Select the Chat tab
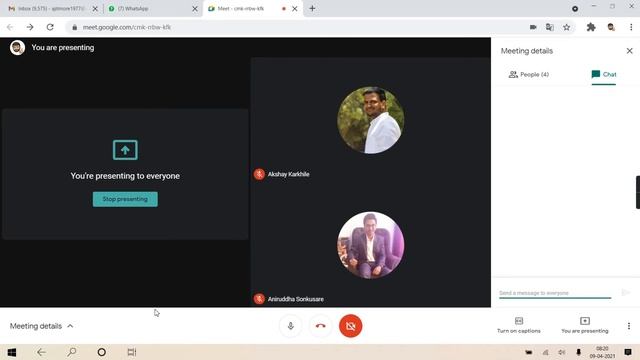The image size is (640, 360). [604, 74]
